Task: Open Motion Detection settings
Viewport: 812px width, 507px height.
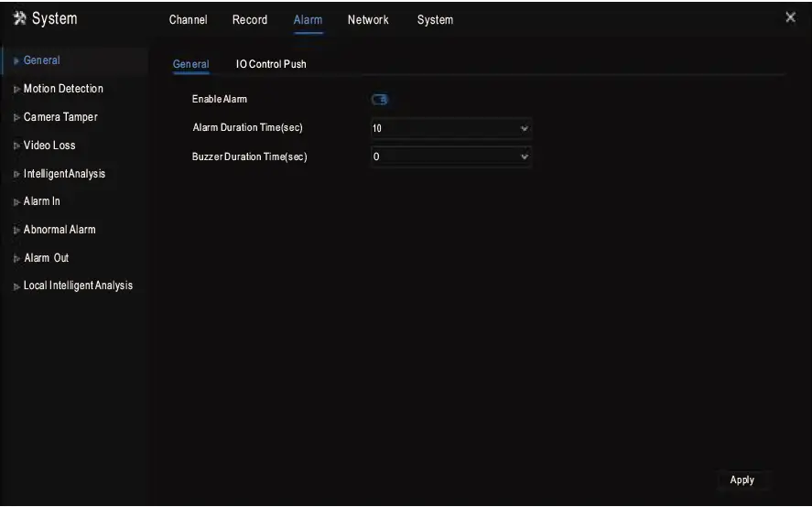Action: pyautogui.click(x=63, y=89)
